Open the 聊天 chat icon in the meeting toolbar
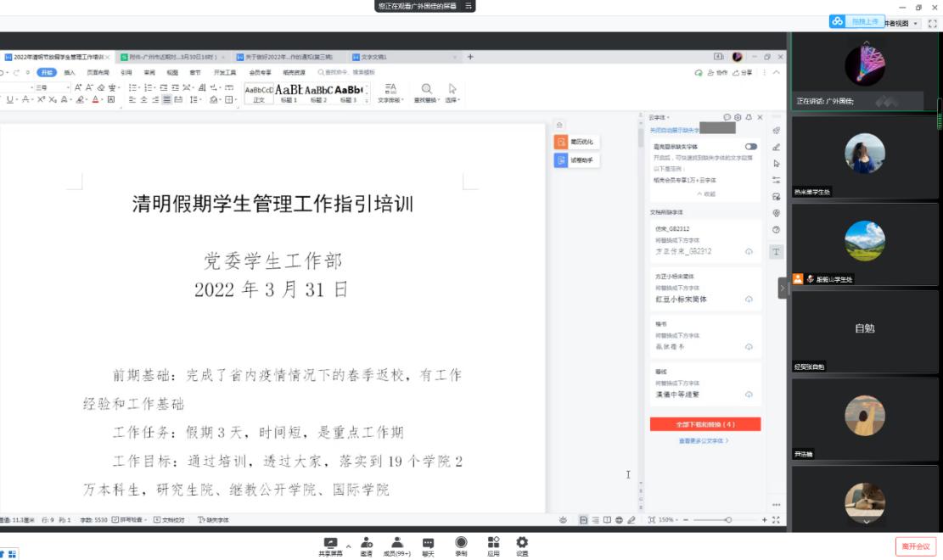 (429, 545)
